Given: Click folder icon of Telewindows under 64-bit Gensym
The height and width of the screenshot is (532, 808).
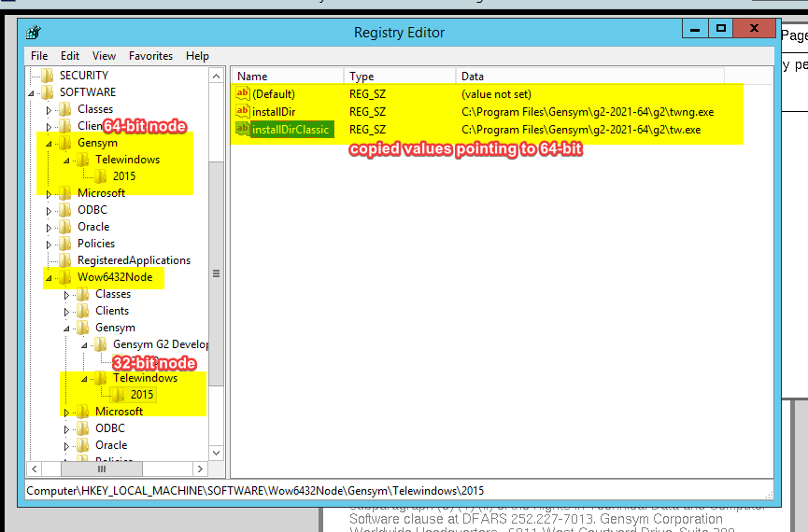Looking at the screenshot, I should (83, 160).
